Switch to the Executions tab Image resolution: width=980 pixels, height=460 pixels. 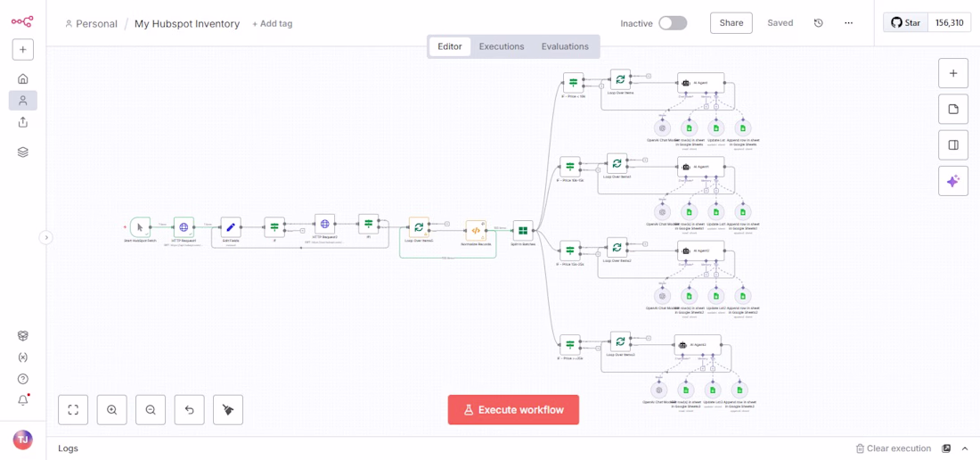click(x=502, y=46)
